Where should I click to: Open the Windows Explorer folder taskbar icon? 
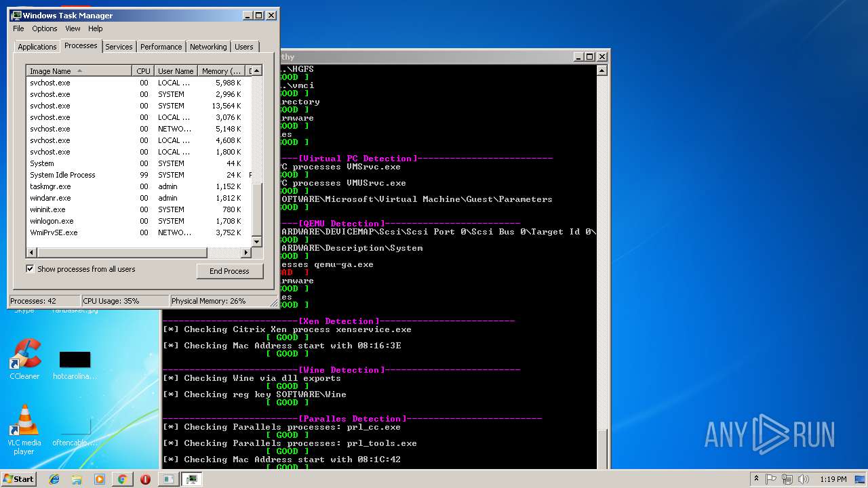pos(77,479)
